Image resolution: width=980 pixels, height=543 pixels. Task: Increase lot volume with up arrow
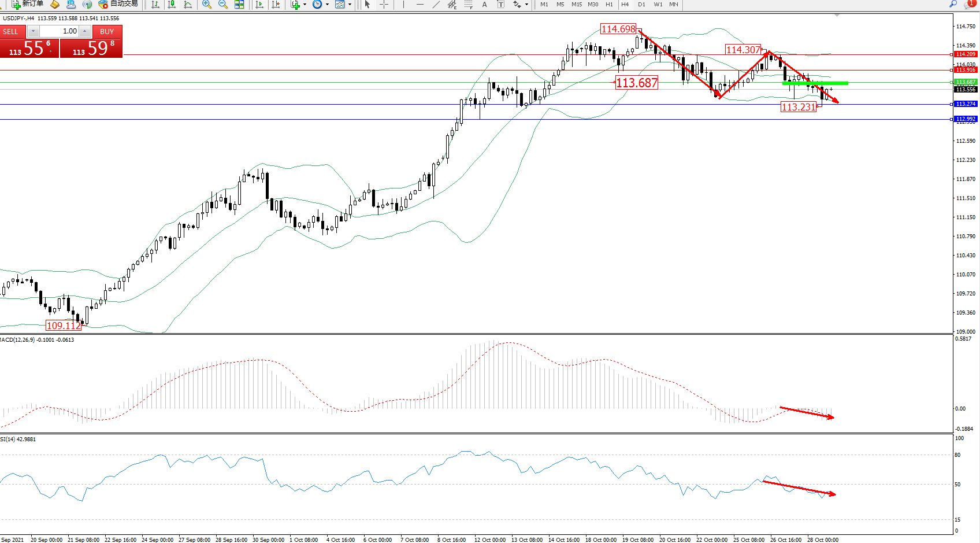click(85, 31)
